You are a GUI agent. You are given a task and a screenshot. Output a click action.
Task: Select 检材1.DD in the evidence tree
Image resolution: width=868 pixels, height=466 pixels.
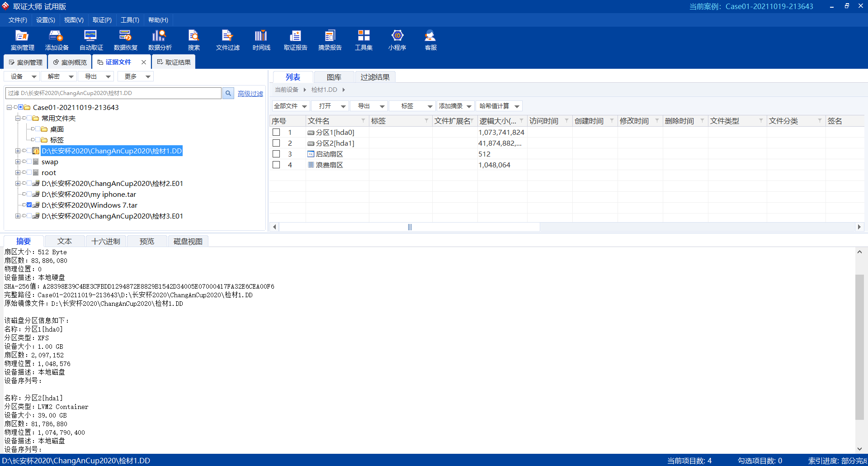pos(112,151)
